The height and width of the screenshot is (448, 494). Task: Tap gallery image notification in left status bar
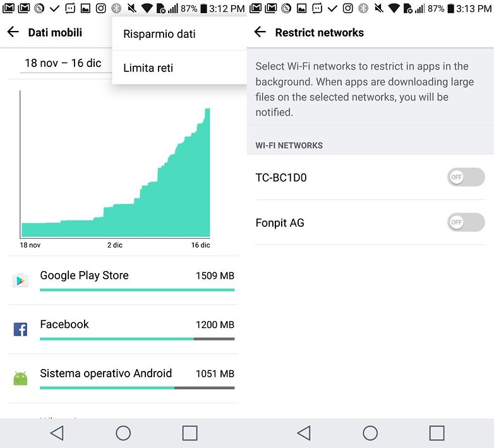[x=85, y=8]
